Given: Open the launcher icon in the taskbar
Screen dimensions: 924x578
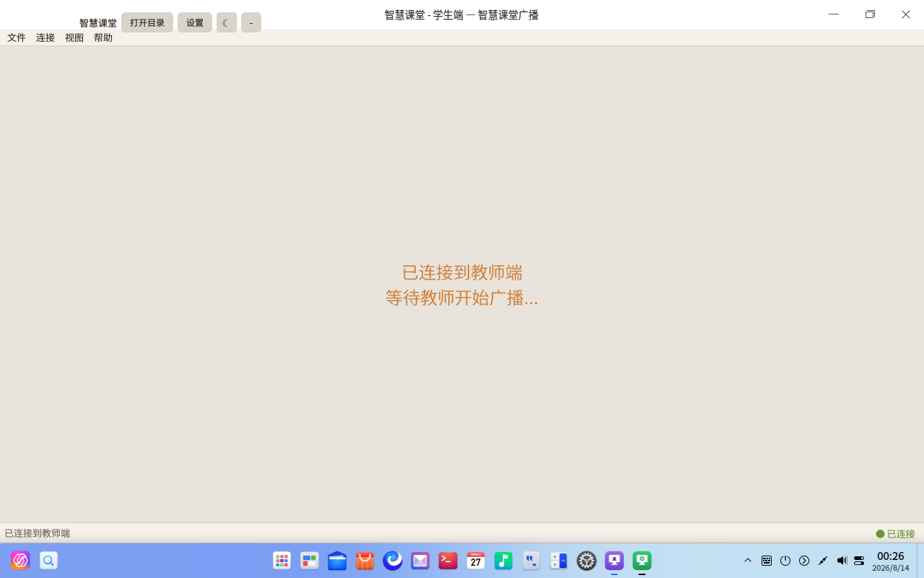Looking at the screenshot, I should tap(20, 561).
